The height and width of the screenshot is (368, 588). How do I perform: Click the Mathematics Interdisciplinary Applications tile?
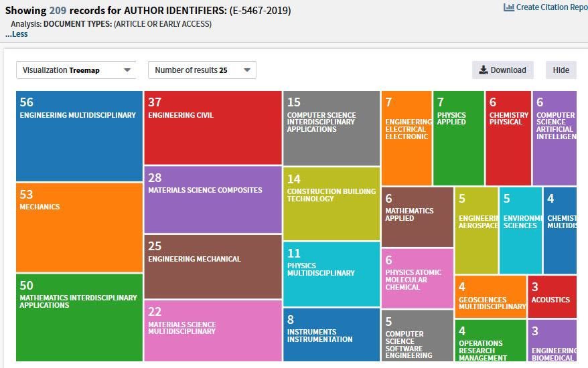tap(79, 317)
